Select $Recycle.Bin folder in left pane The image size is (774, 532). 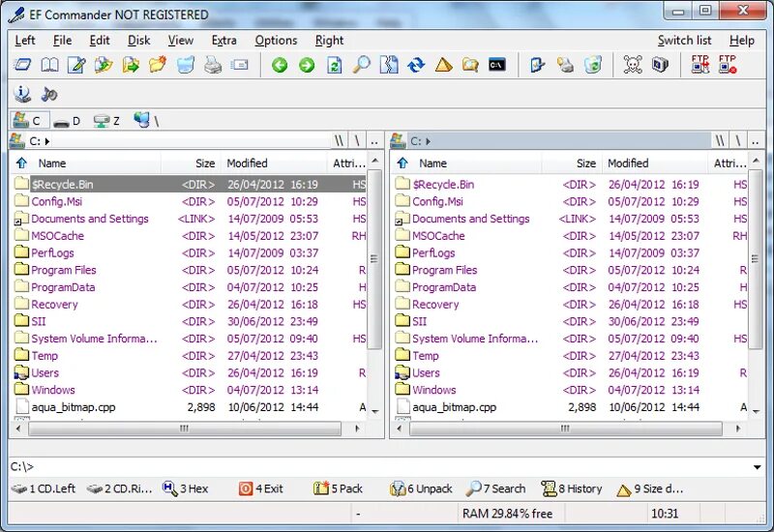pos(189,184)
